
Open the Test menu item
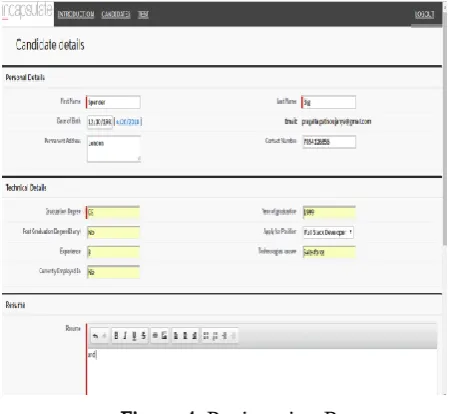tap(143, 14)
